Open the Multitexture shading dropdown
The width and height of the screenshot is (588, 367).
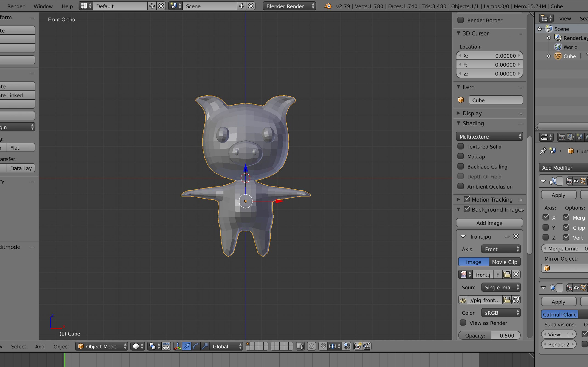[x=489, y=136]
